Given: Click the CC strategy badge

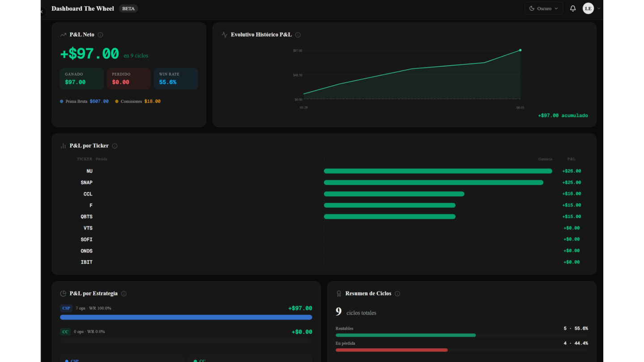Looking at the screenshot, I should pyautogui.click(x=65, y=332).
